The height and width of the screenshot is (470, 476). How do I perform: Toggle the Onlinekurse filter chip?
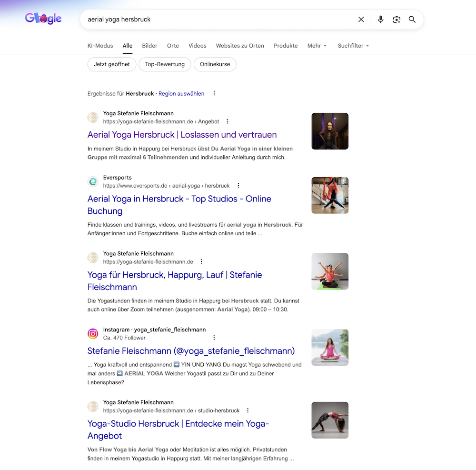(215, 64)
